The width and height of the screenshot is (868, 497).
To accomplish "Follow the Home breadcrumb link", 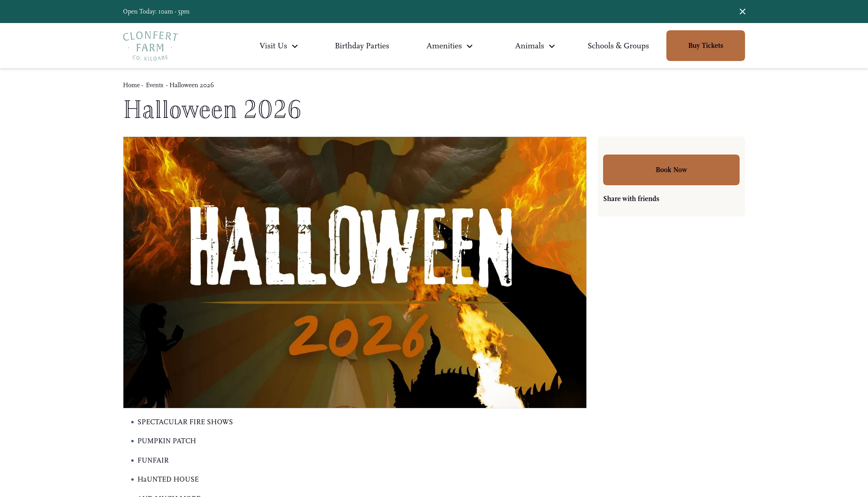I will click(x=131, y=85).
